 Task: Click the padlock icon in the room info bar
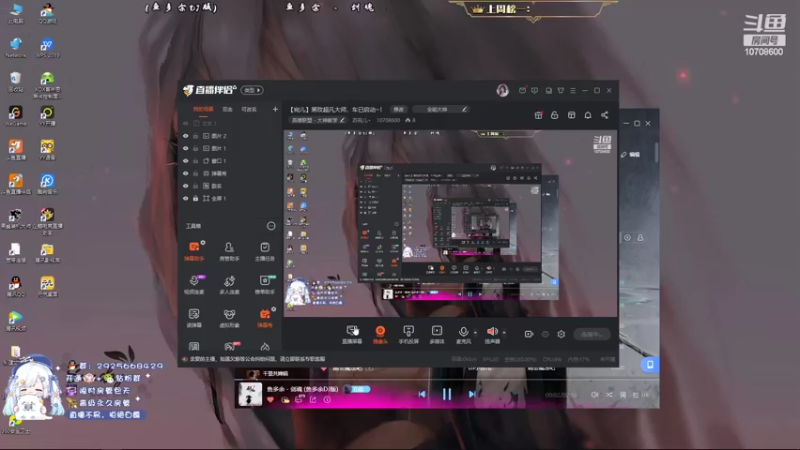tap(555, 115)
